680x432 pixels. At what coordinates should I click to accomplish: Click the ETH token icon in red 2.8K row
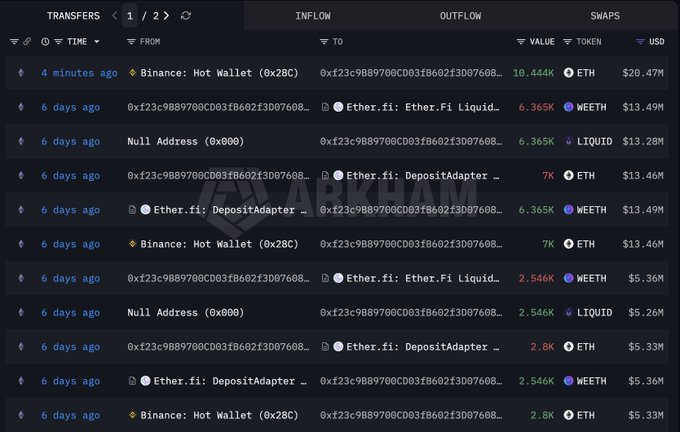[569, 347]
